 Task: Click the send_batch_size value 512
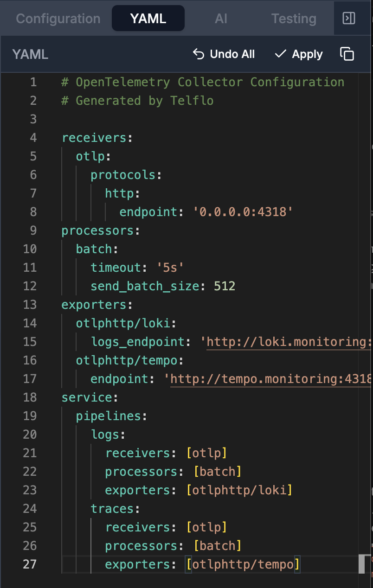[225, 286]
